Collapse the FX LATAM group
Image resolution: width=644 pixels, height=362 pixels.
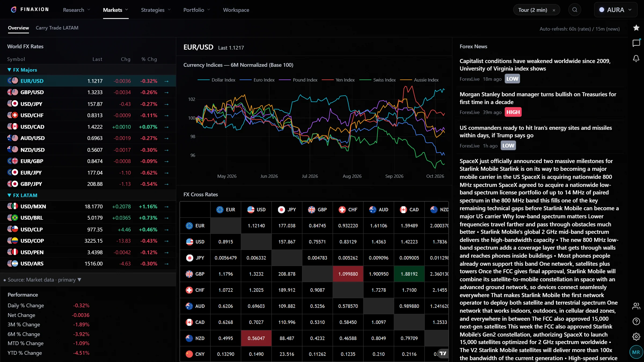click(22, 195)
